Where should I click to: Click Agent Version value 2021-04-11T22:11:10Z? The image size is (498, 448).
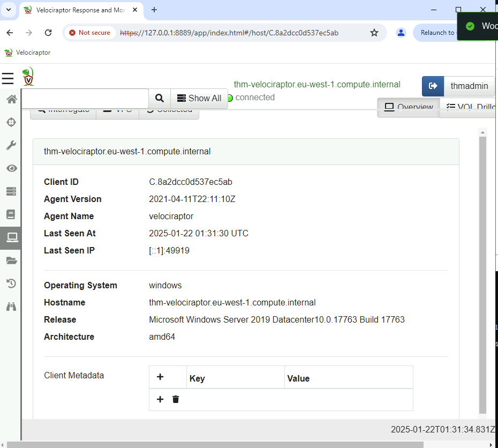tap(192, 199)
